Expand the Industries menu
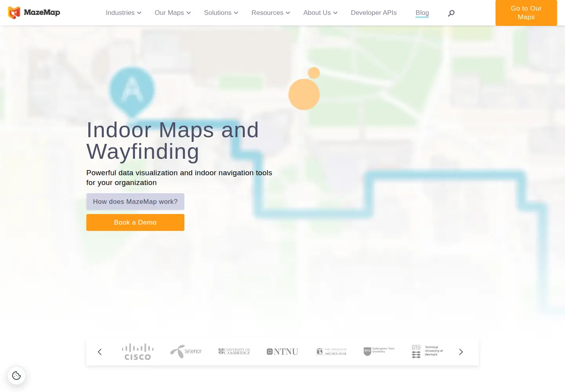The width and height of the screenshot is (565, 392). pyautogui.click(x=124, y=13)
